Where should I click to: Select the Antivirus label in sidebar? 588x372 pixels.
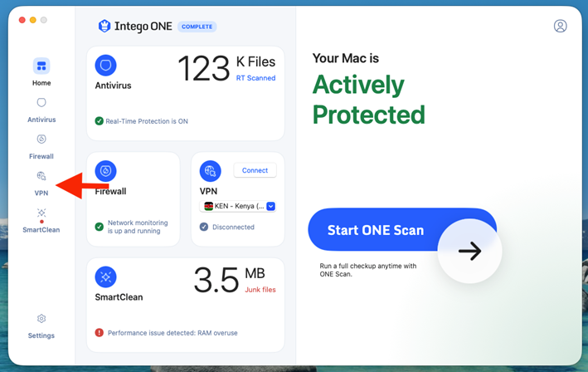click(41, 120)
